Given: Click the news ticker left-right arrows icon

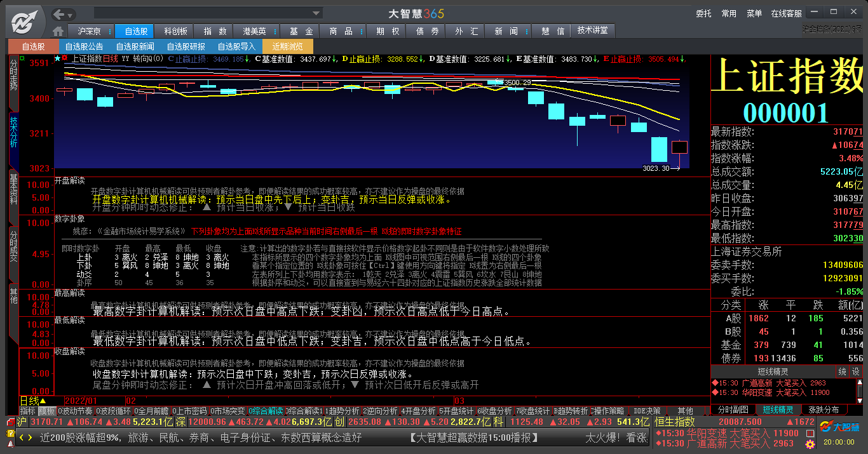Looking at the screenshot, I should (25, 437).
